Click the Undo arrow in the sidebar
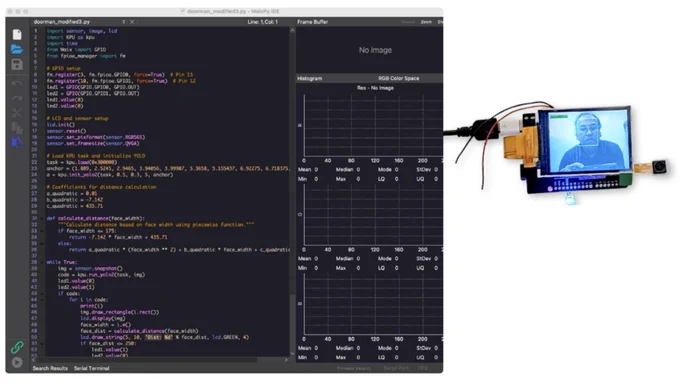The height and width of the screenshot is (384, 680). tap(17, 83)
